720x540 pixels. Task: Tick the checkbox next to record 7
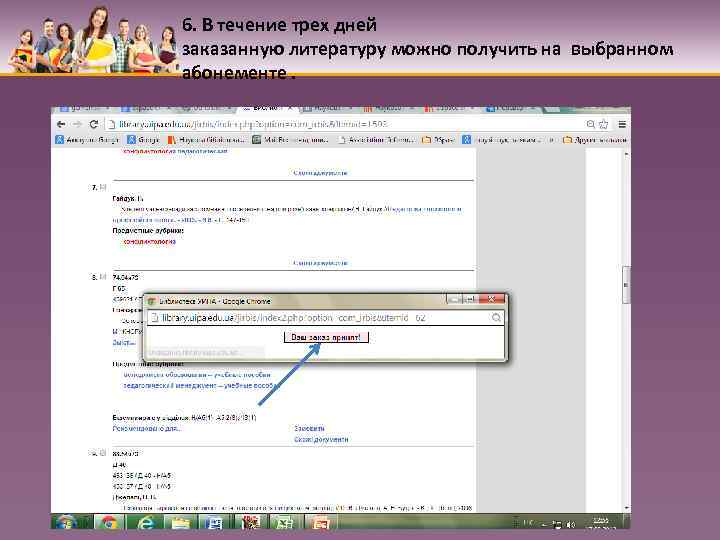pos(103,187)
